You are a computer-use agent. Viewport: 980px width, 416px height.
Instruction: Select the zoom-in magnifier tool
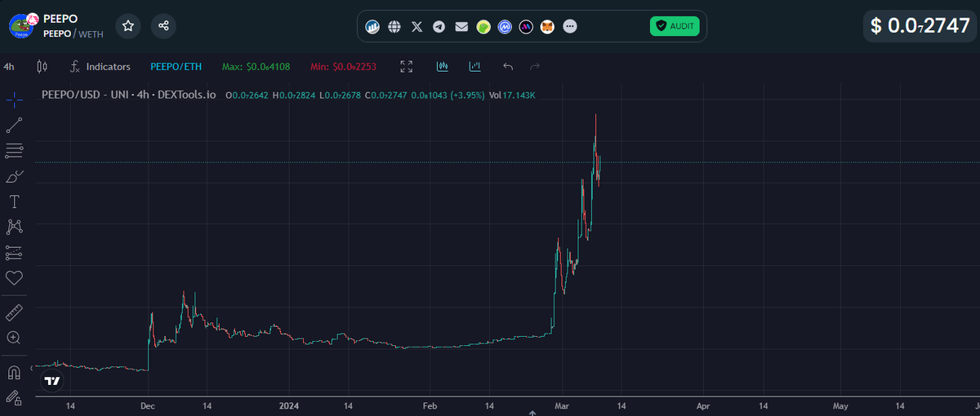pyautogui.click(x=14, y=338)
